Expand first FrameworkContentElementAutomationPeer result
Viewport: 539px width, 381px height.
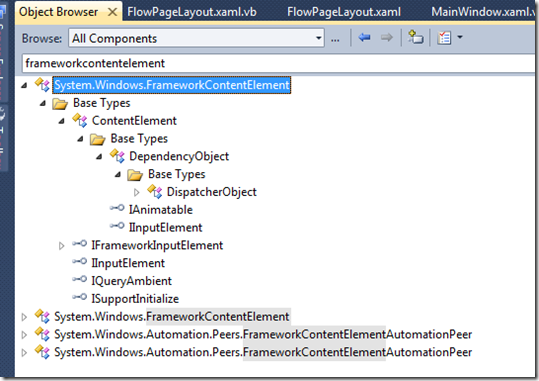[x=24, y=335]
